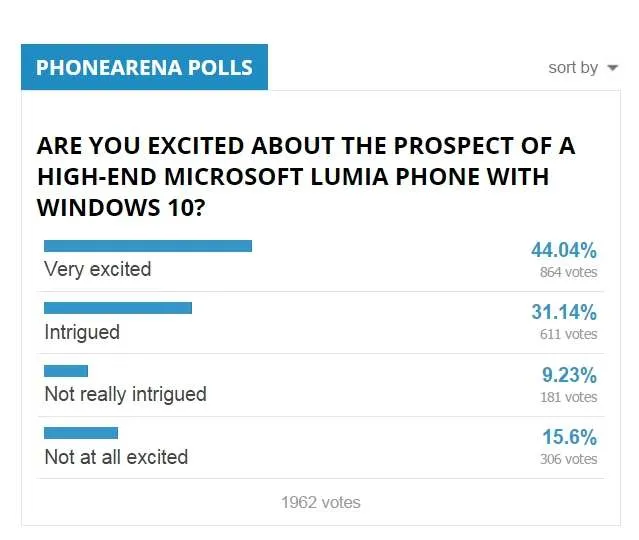The height and width of the screenshot is (540, 639).
Task: Click the Very excited poll bar
Action: 148,246
